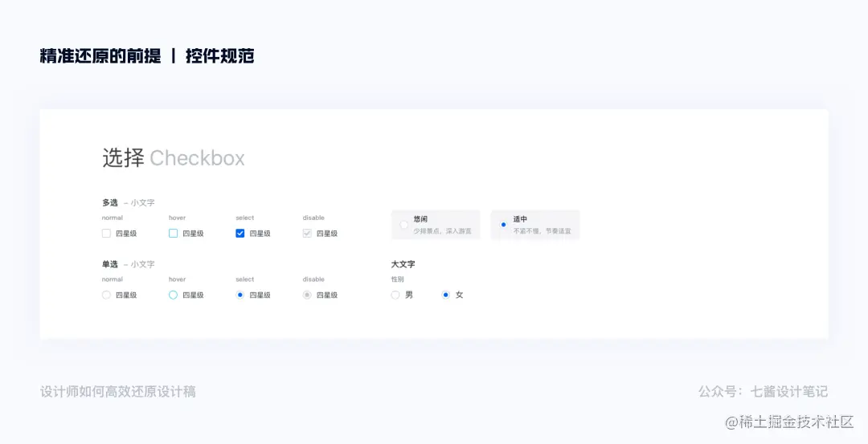
Task: Click the hover column label in 多选
Action: click(x=177, y=218)
